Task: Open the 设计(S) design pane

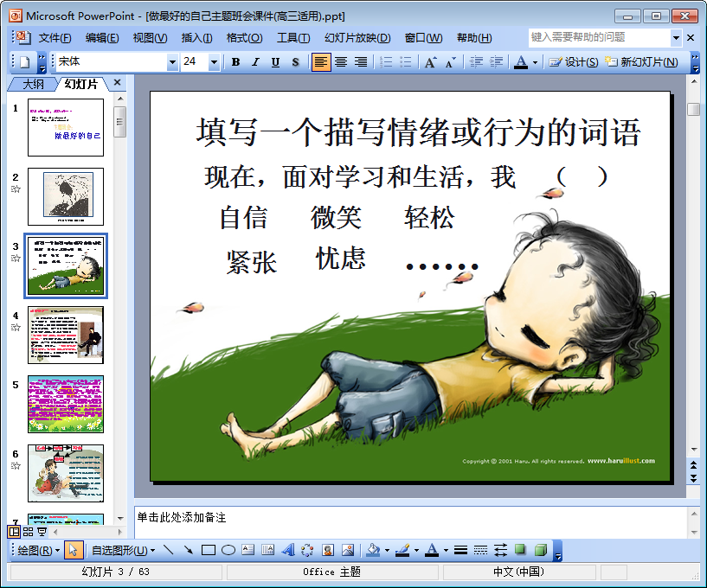Action: click(574, 61)
